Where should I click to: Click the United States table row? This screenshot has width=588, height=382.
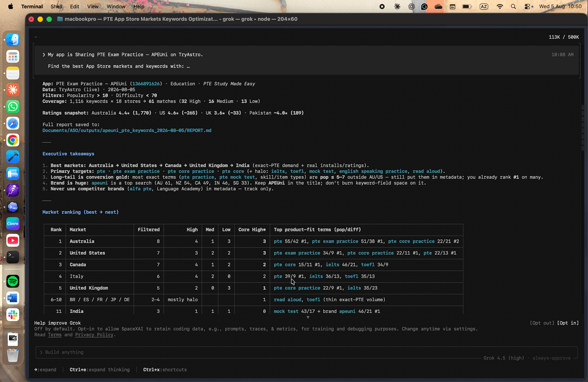click(253, 253)
